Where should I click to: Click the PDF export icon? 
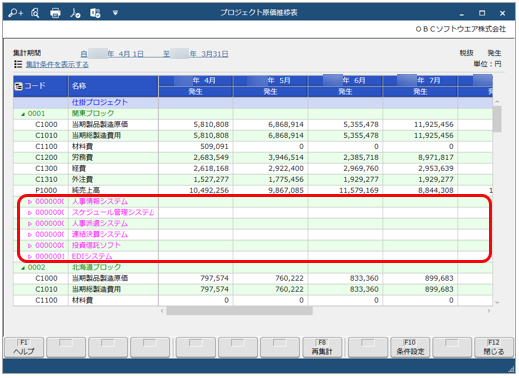tap(75, 13)
